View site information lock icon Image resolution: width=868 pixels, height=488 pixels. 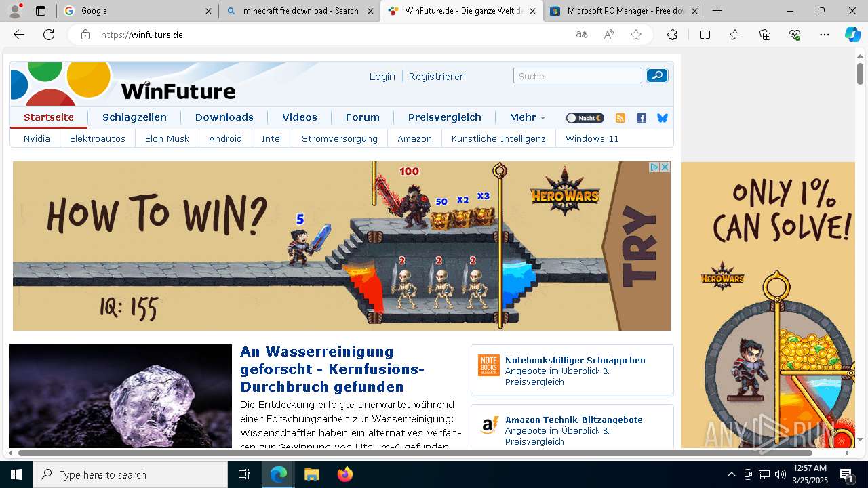[85, 35]
